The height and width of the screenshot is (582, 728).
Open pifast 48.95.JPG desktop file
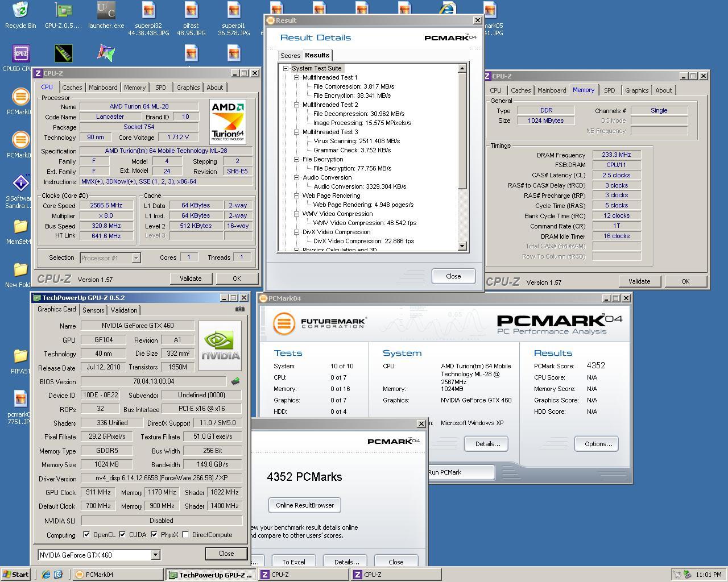(x=191, y=19)
